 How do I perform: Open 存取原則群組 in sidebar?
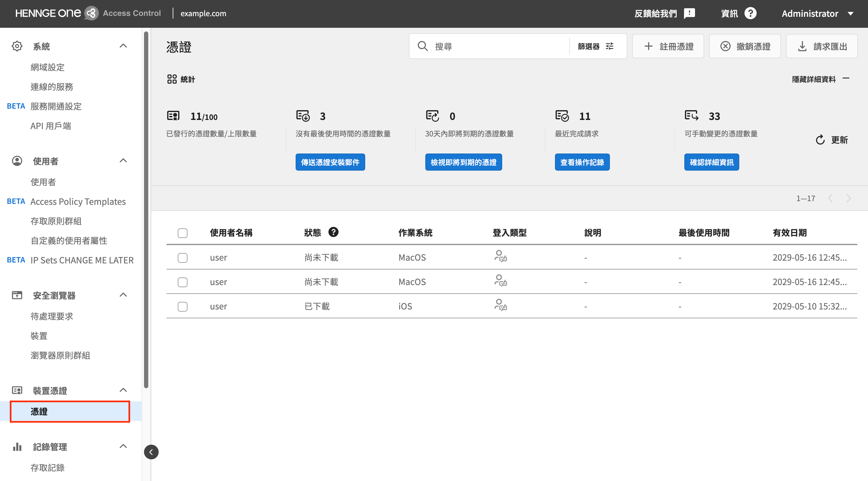click(56, 221)
